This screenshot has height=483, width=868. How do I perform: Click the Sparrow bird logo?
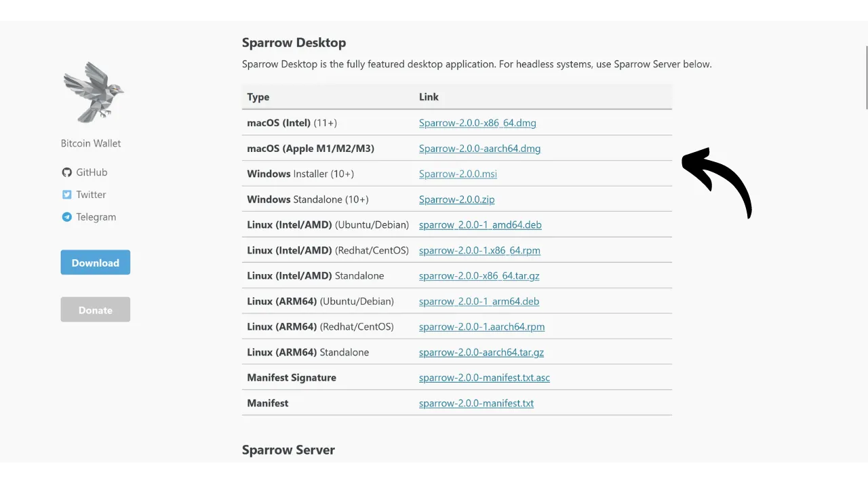coord(94,93)
